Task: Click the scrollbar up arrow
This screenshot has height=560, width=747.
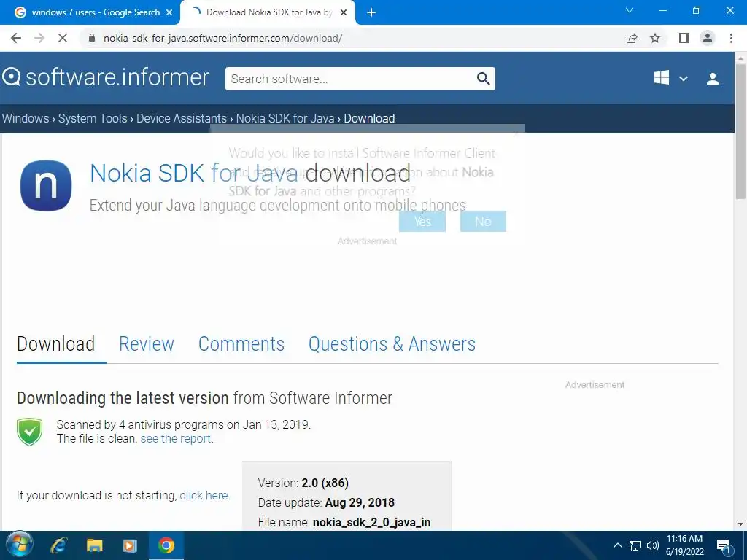Action: (x=740, y=58)
